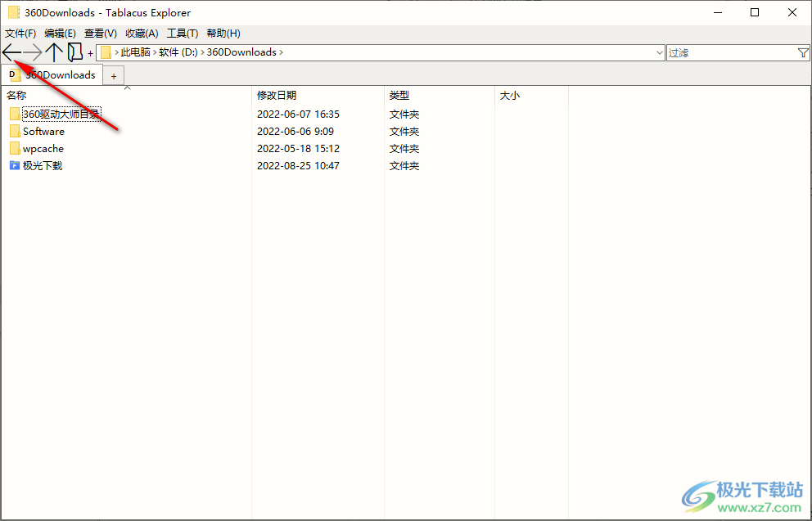Click the 360驱动大师目录 folder icon
812x521 pixels.
[x=15, y=114]
